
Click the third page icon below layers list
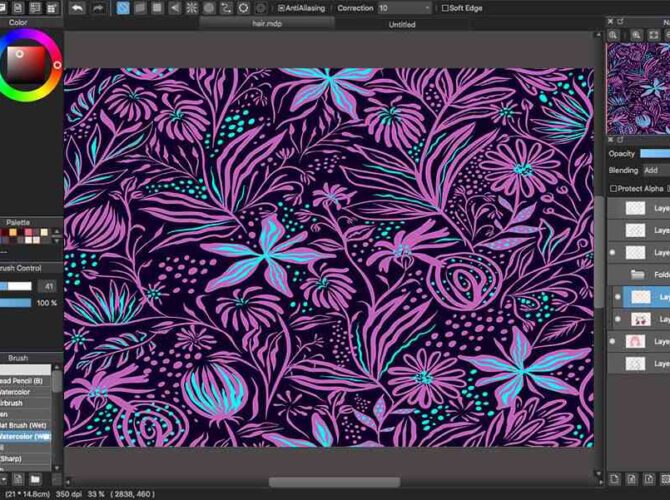[649, 479]
